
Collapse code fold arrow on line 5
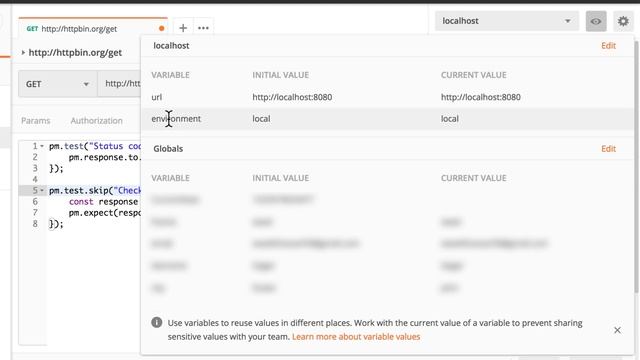[x=42, y=191]
